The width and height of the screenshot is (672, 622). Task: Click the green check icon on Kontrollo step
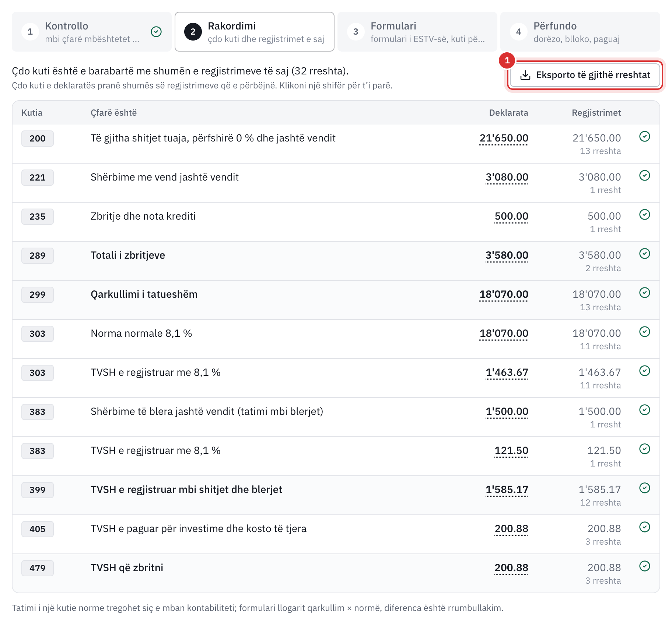coord(156,32)
